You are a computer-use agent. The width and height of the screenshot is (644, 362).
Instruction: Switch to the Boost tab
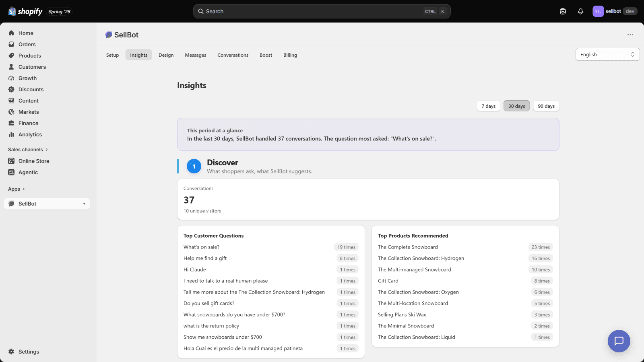(x=266, y=55)
